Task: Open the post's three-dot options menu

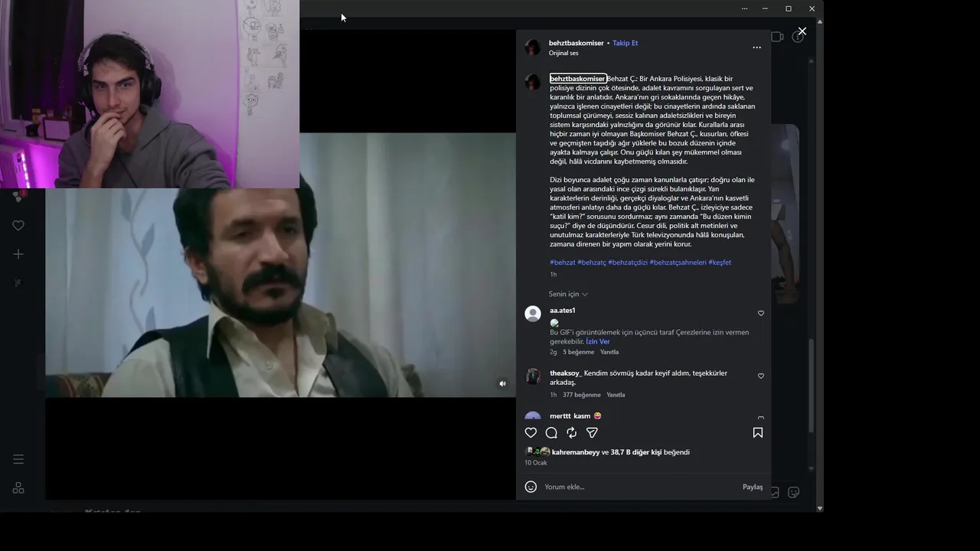Action: (x=756, y=47)
